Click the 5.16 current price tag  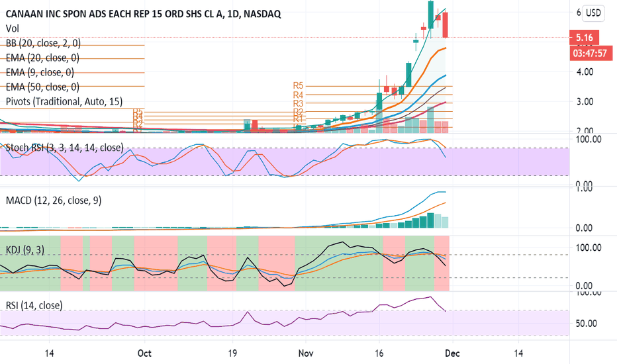(x=585, y=37)
